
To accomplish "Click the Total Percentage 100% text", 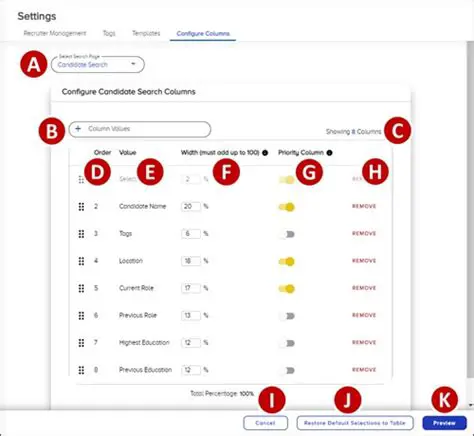I will [222, 394].
